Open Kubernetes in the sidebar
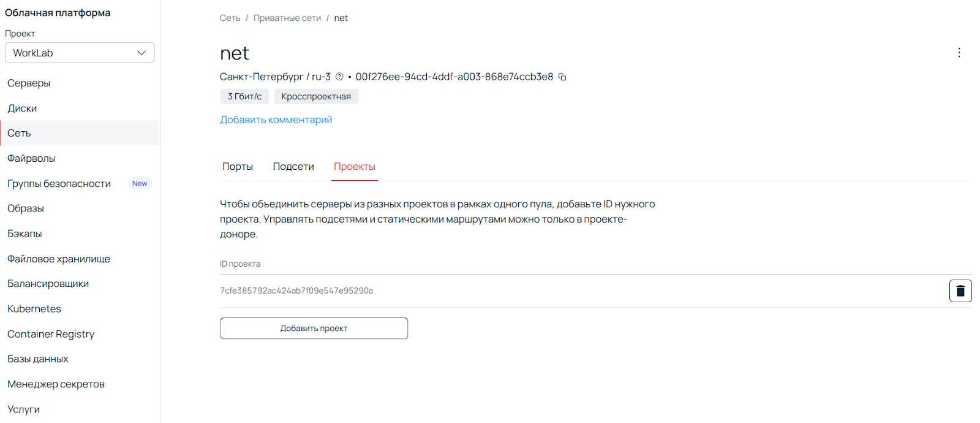Viewport: 980px width, 423px height. [80, 309]
